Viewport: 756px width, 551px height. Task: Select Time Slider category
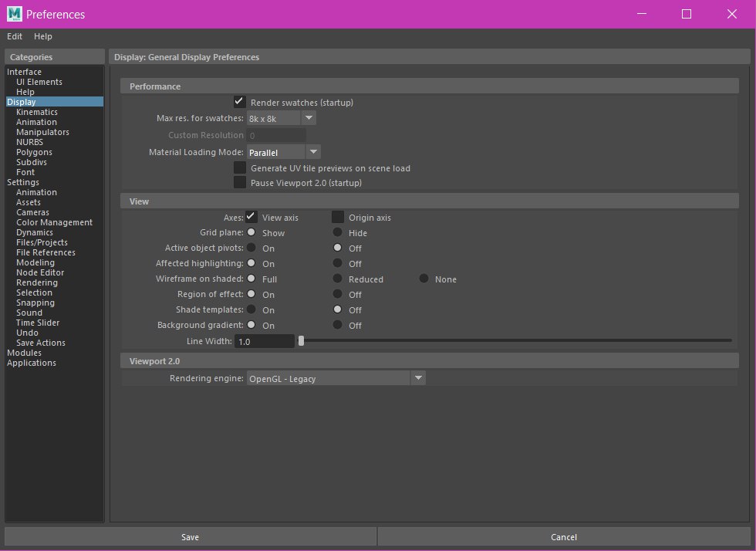[x=38, y=323]
